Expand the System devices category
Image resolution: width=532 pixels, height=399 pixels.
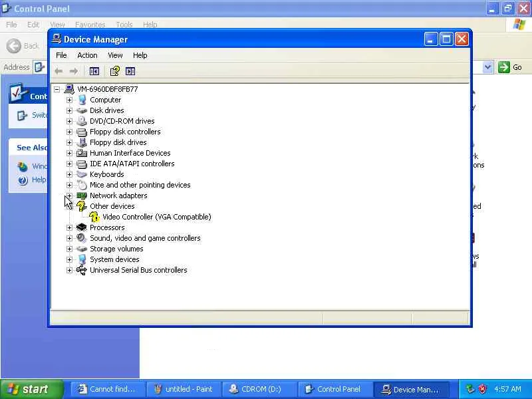pos(69,259)
